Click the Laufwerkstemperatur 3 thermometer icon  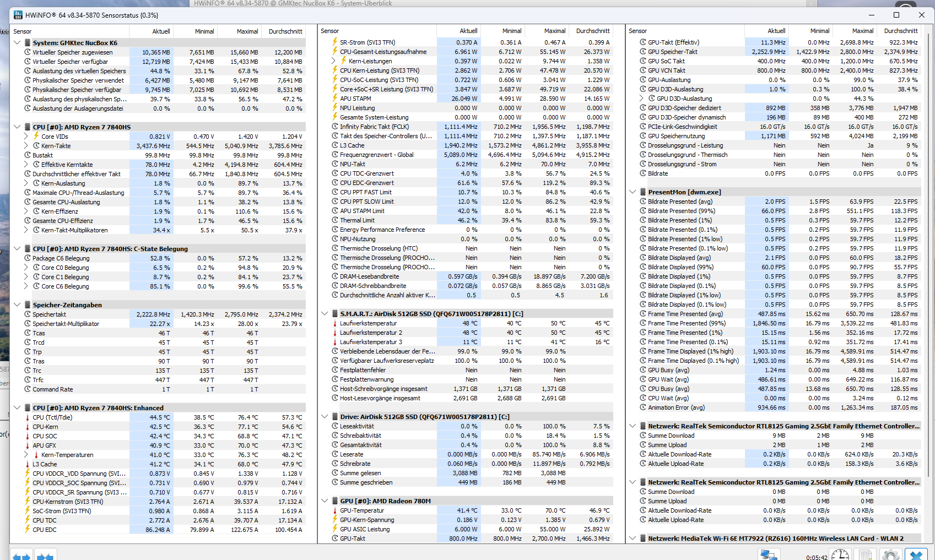(x=335, y=342)
